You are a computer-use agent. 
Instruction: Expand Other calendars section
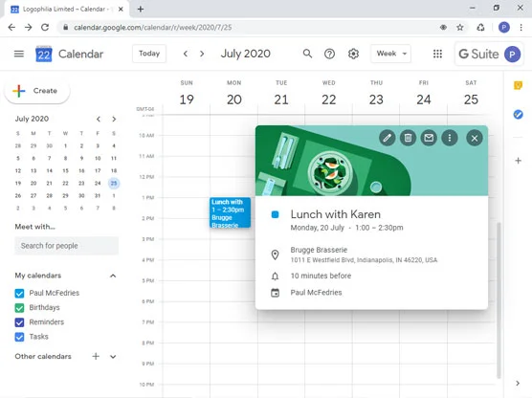pos(113,356)
